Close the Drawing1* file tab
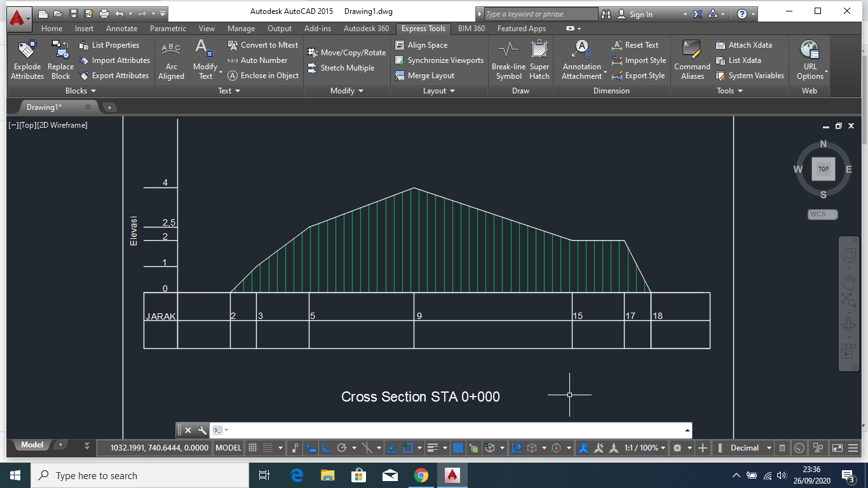Viewport: 868px width, 488px height. [88, 107]
